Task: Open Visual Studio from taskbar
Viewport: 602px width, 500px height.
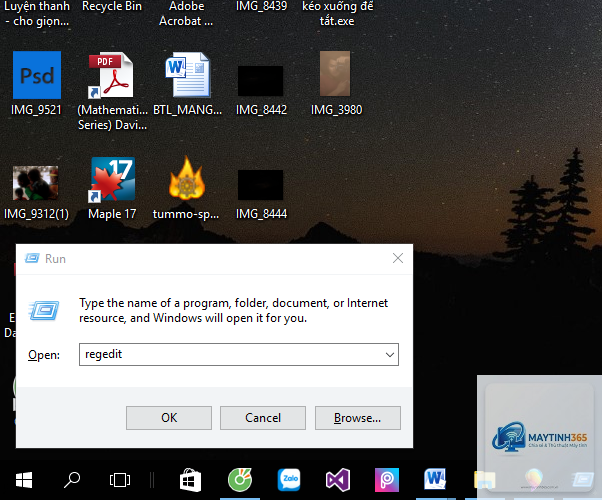Action: pos(338,480)
